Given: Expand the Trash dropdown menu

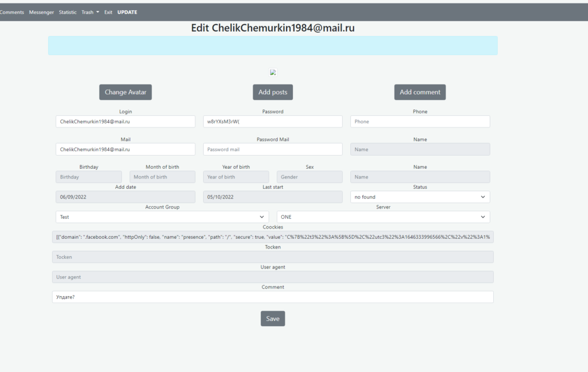Looking at the screenshot, I should coord(90,12).
